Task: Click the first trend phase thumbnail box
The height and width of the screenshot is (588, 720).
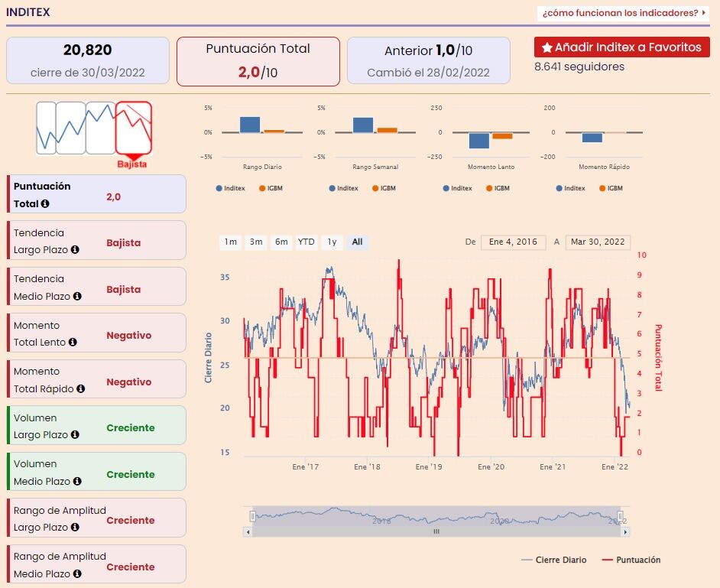Action: pos(46,128)
